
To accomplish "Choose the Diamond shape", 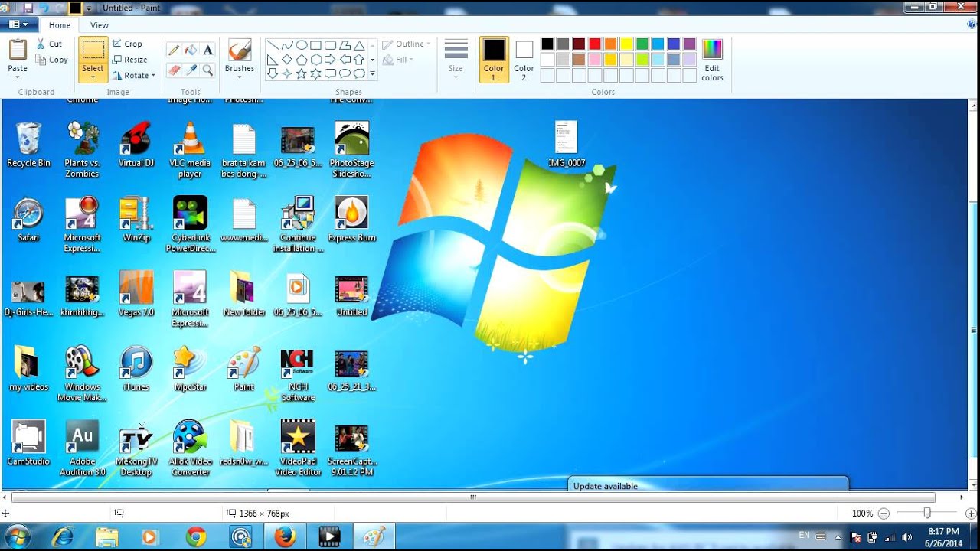I will (286, 60).
